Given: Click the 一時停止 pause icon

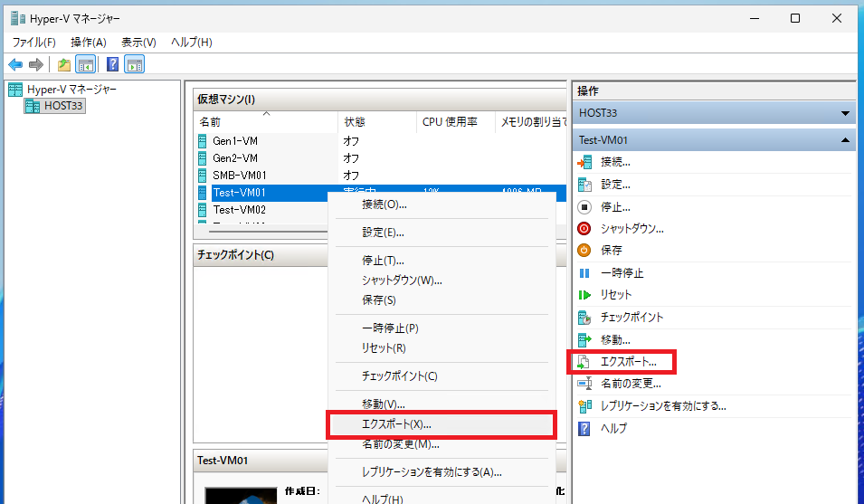Looking at the screenshot, I should [584, 273].
